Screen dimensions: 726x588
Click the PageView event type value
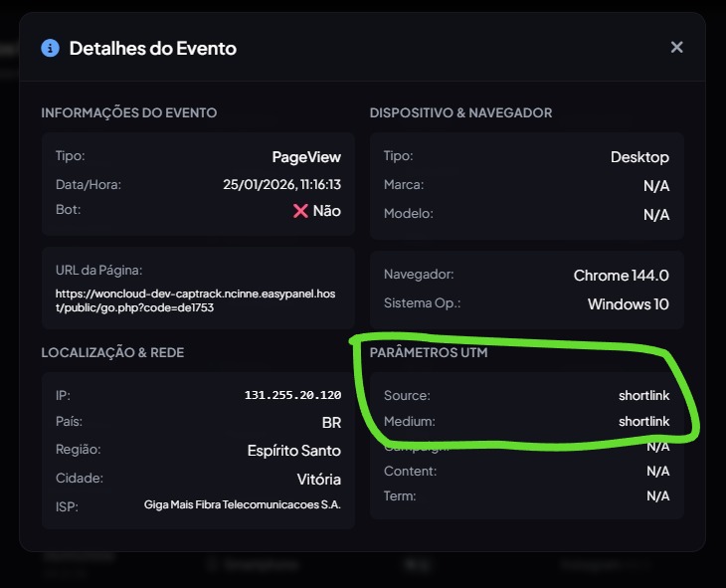tap(306, 156)
